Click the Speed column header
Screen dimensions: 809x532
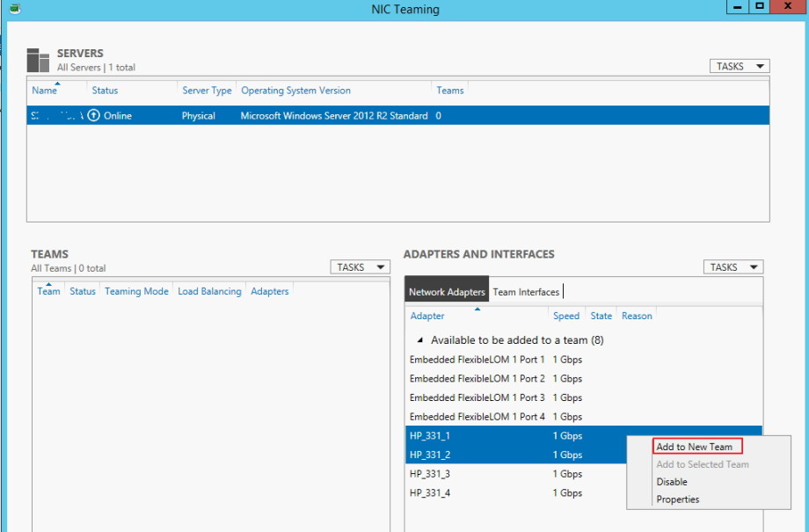(566, 316)
